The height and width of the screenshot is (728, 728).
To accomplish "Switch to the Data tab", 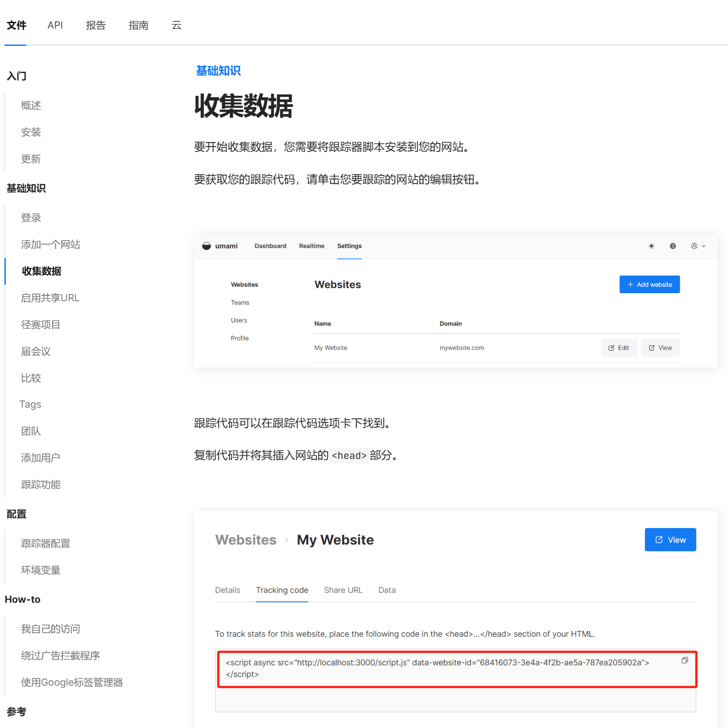I will [387, 590].
